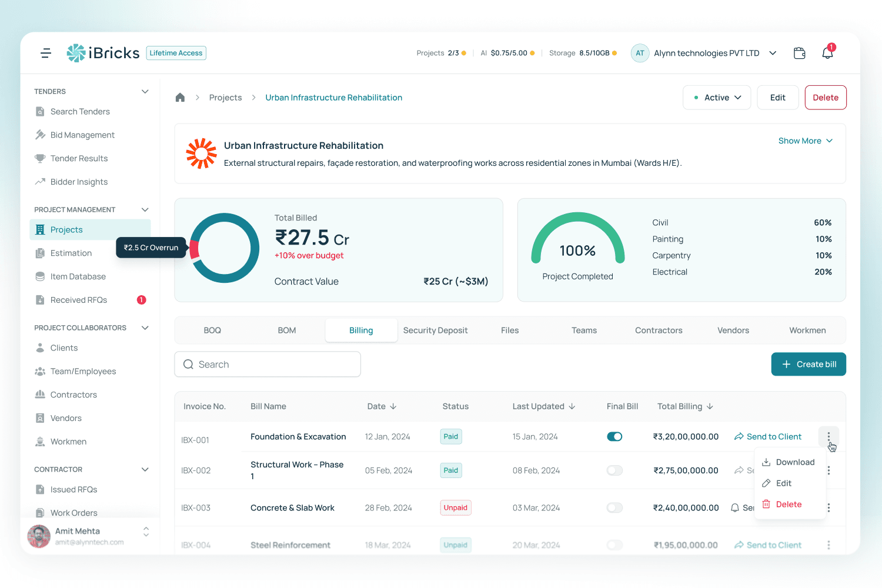
Task: Switch to the Files tab
Action: 510,330
